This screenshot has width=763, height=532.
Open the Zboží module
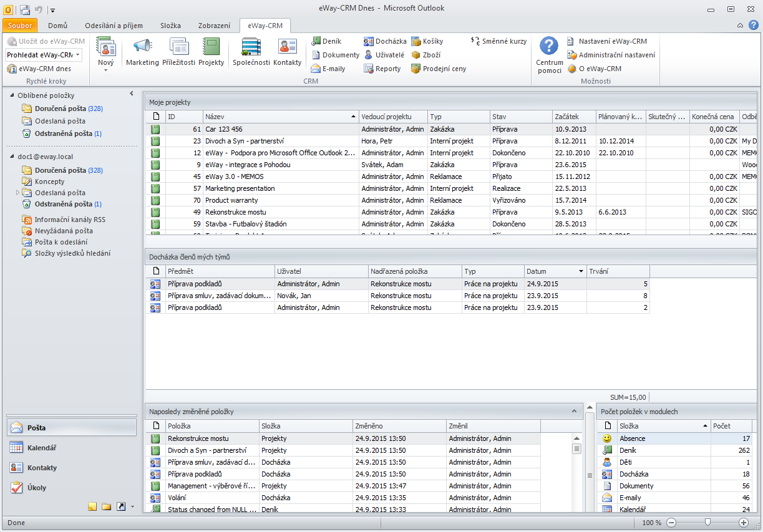[426, 55]
